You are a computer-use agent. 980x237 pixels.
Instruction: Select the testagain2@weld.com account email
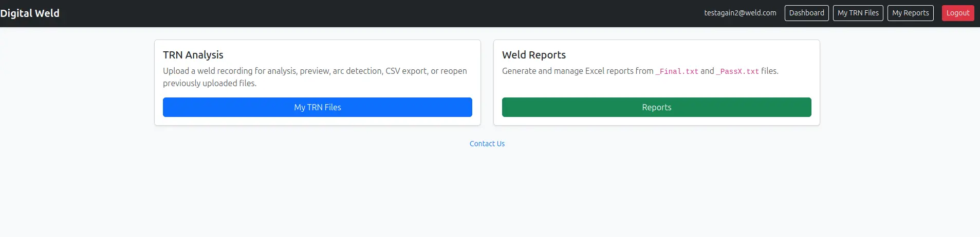click(740, 13)
